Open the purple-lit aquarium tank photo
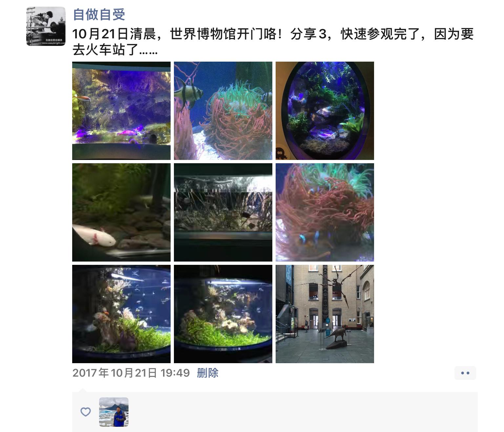504x432 pixels. (x=121, y=111)
